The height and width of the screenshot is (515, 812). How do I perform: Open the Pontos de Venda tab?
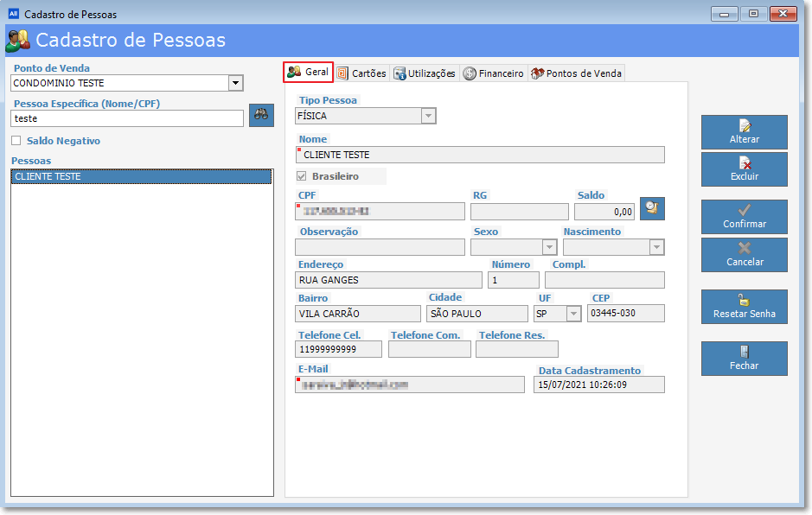pos(576,73)
